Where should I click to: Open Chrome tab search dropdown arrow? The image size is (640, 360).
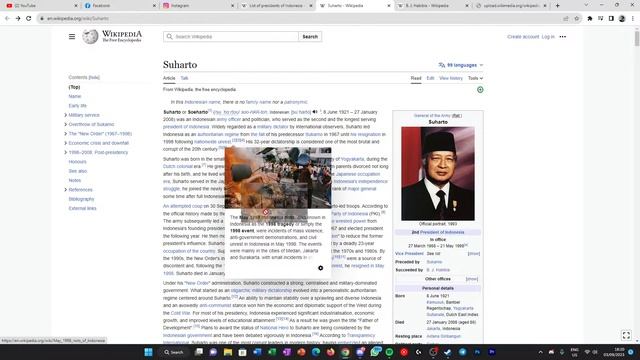pos(586,5)
